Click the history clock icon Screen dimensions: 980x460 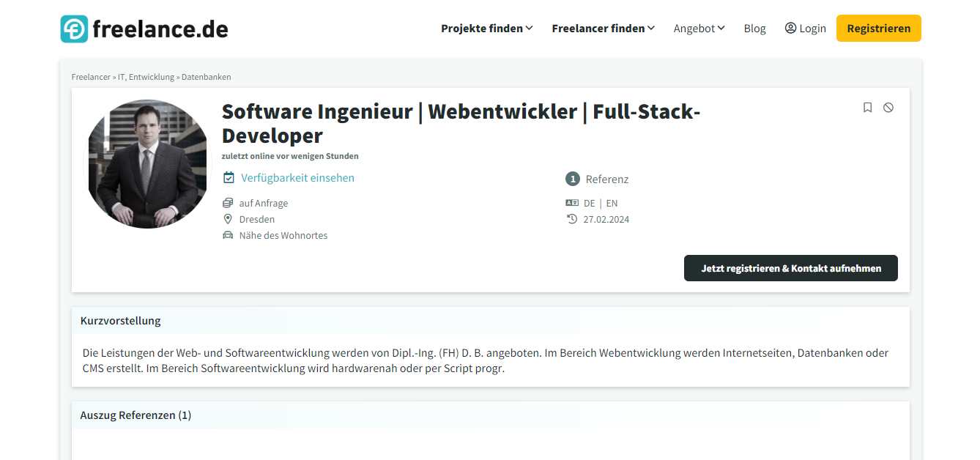(x=572, y=219)
